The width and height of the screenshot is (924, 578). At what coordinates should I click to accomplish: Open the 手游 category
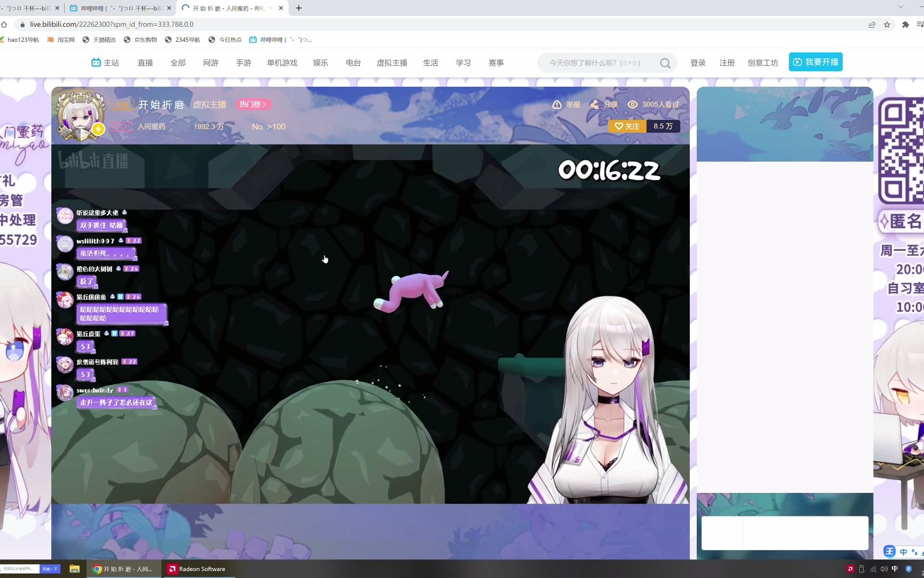point(243,63)
